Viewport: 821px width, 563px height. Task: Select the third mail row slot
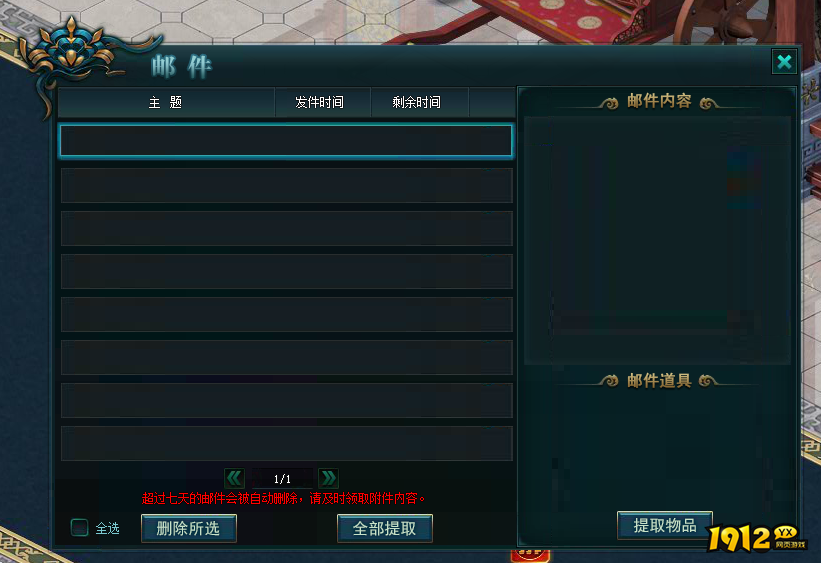click(x=286, y=228)
